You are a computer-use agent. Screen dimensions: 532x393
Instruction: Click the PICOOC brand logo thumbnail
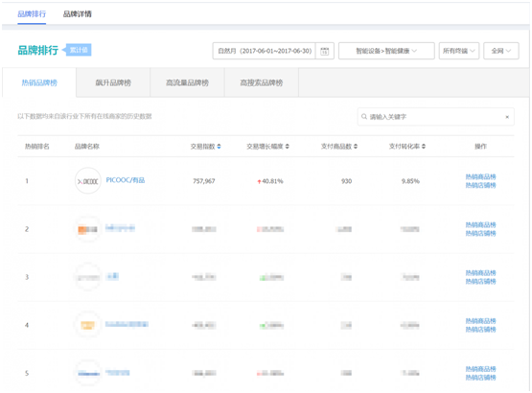tap(88, 181)
